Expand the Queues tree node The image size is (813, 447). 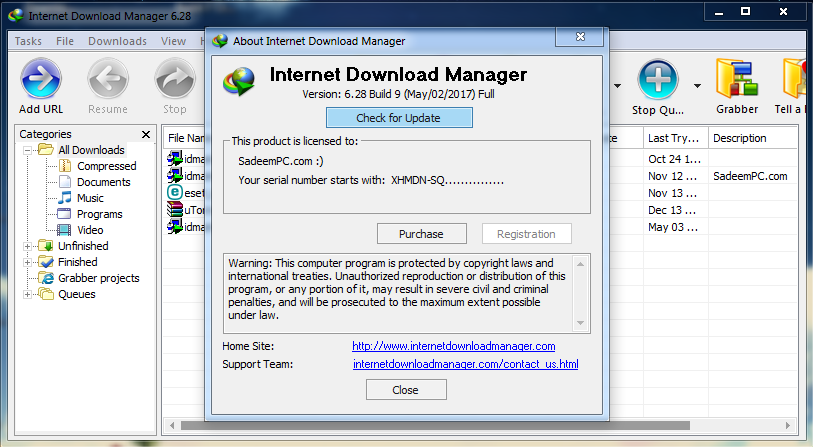[27, 295]
